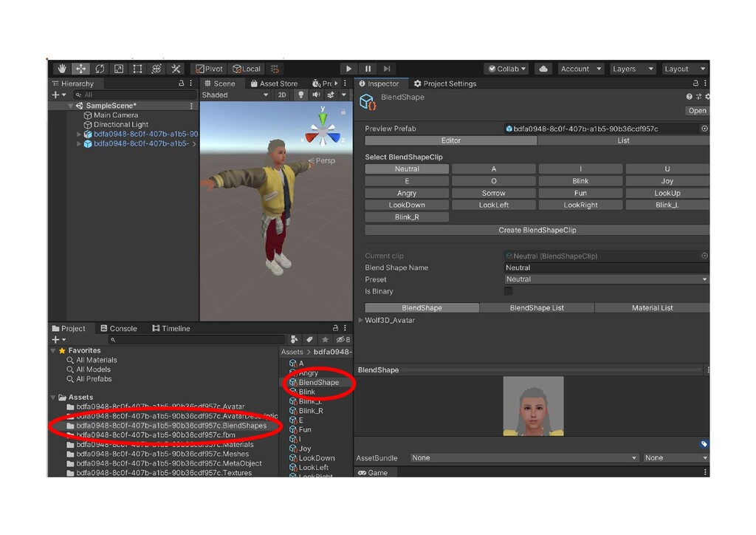Select the Blink BlendShapeClip
The height and width of the screenshot is (535, 756).
point(580,181)
